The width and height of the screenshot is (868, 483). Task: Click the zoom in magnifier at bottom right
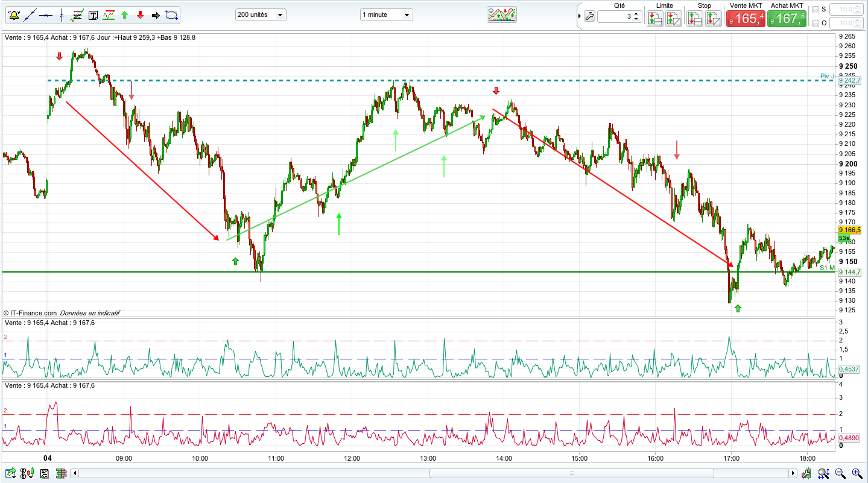click(x=857, y=473)
